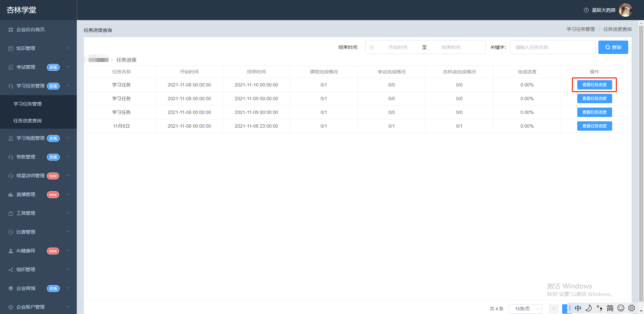644x314 pixels.
Task: Click the 知识管理 sidebar icon
Action: coord(11,49)
